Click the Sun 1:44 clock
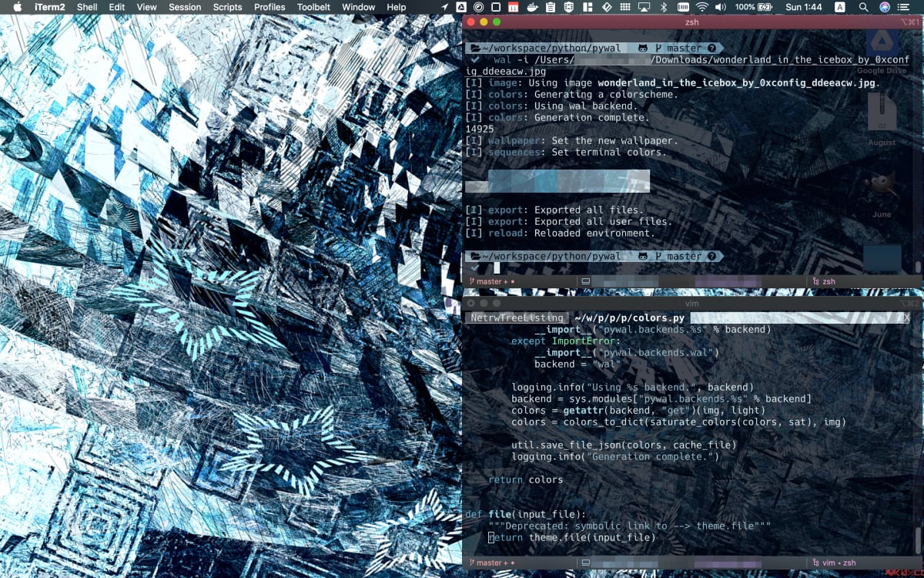Screen dimensions: 924x578 point(803,7)
